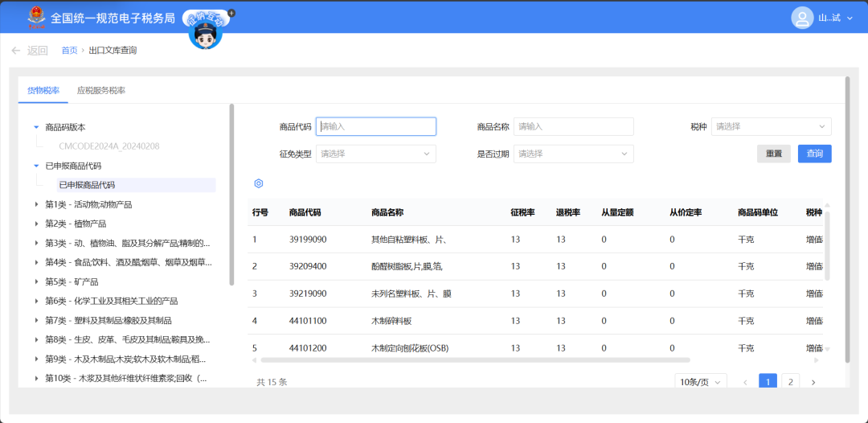Click the 退税率 column header
This screenshot has height=423, width=868.
(x=568, y=212)
